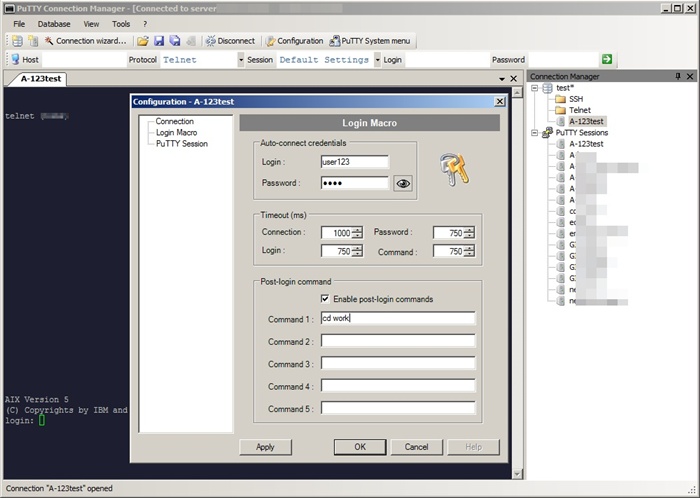
Task: Launch the Connection wizard
Action: coord(85,41)
